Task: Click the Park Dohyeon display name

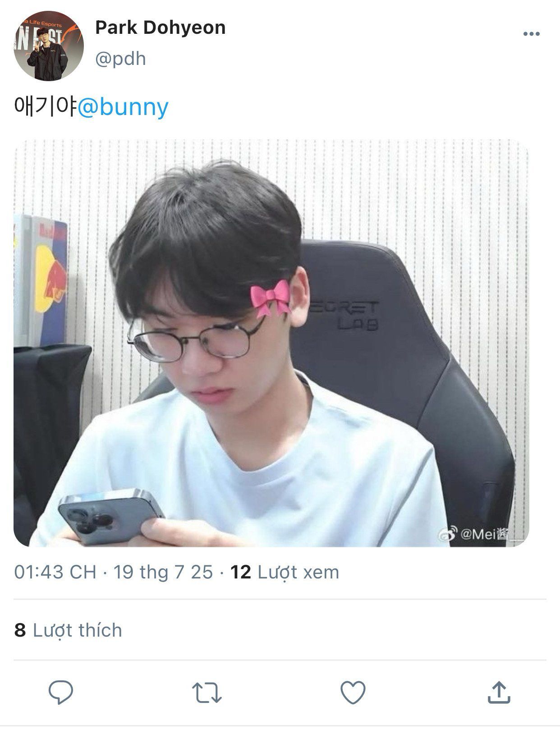Action: coord(160,28)
